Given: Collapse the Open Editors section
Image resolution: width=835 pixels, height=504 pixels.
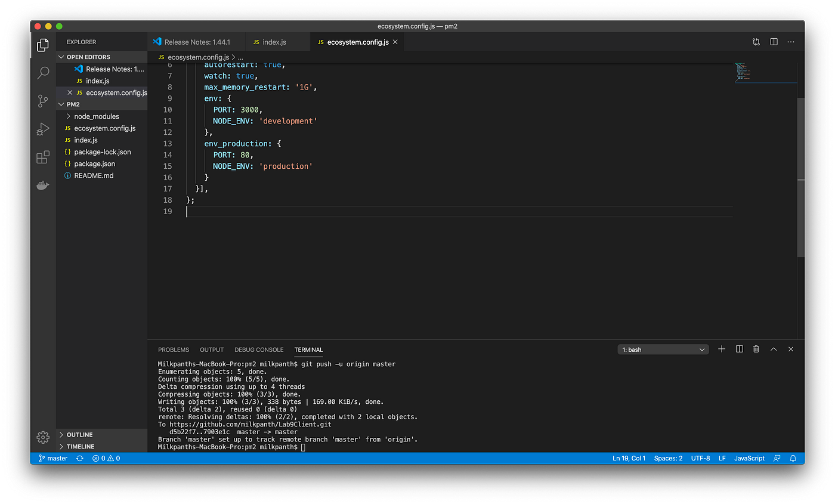Looking at the screenshot, I should click(x=102, y=57).
